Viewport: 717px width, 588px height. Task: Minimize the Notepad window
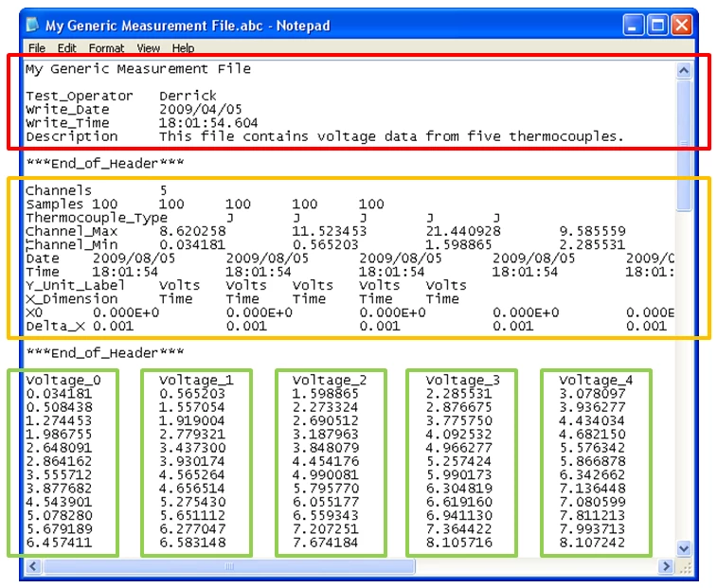coord(632,25)
